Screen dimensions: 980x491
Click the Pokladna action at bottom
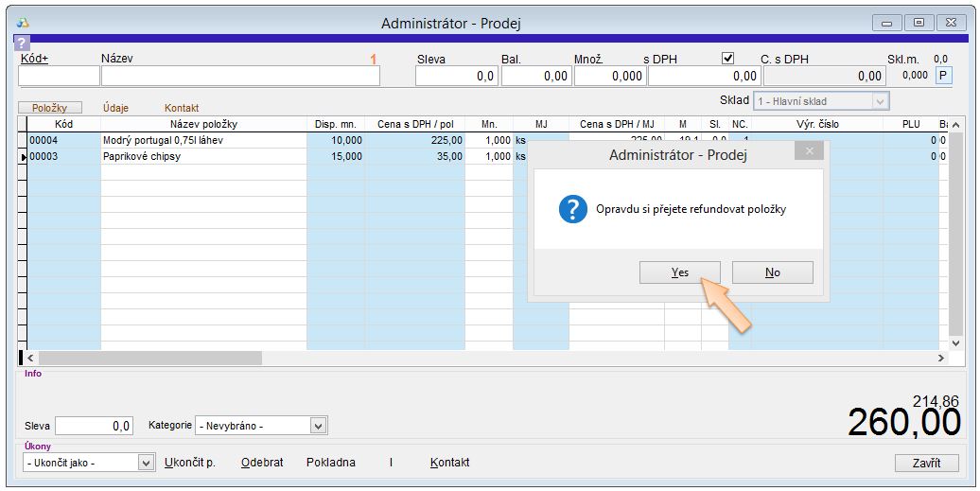pyautogui.click(x=331, y=463)
